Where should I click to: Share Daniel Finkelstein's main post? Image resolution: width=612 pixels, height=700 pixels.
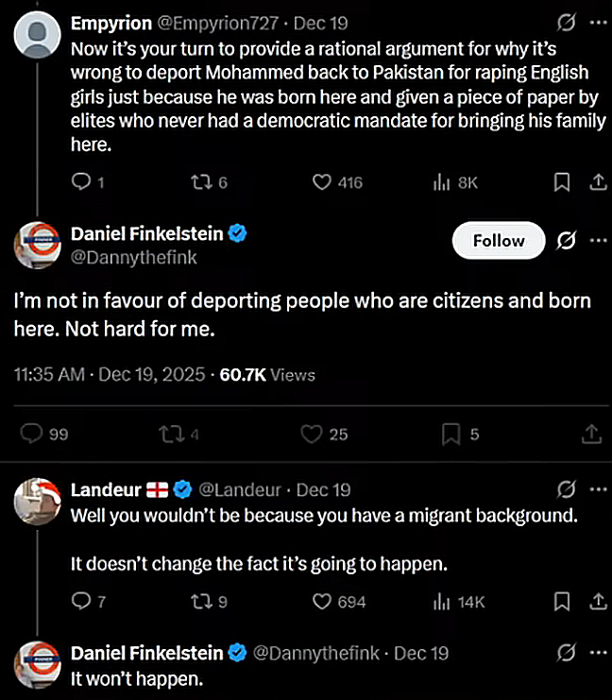[592, 434]
